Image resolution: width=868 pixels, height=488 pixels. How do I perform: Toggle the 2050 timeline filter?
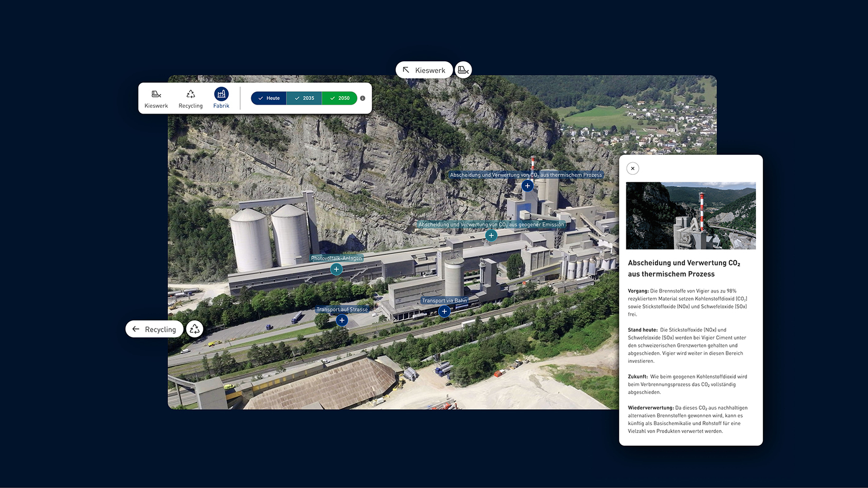tap(339, 98)
